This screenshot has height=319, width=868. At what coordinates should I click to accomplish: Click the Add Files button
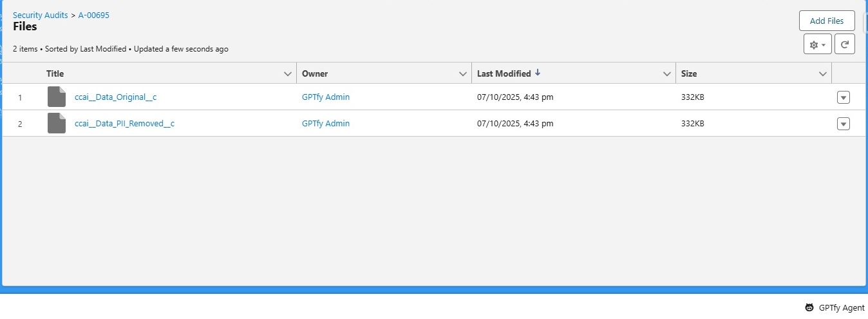tap(826, 21)
